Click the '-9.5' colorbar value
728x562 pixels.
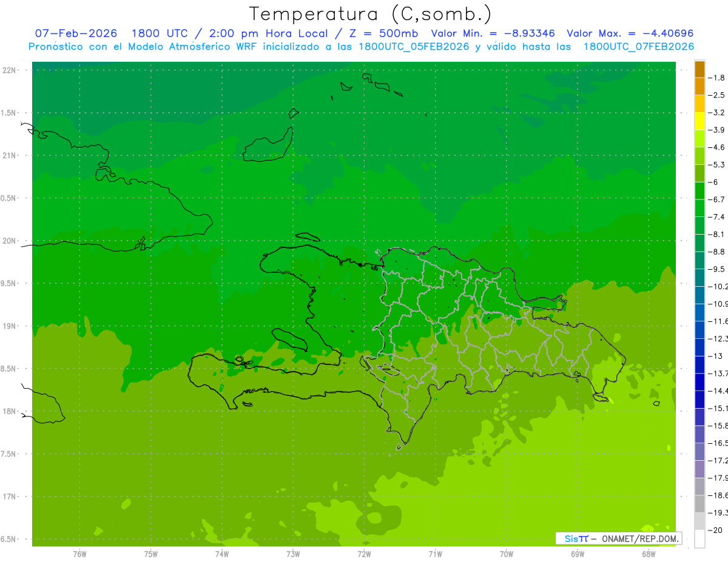[x=717, y=269]
